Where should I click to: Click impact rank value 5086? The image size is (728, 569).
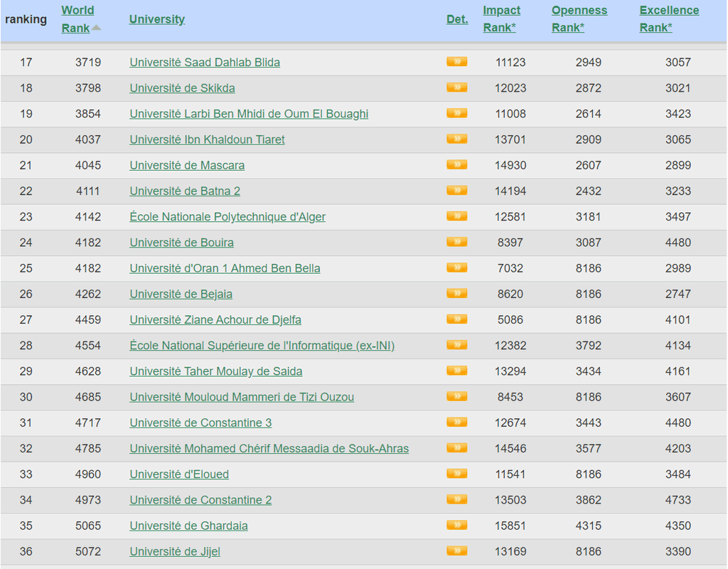510,319
